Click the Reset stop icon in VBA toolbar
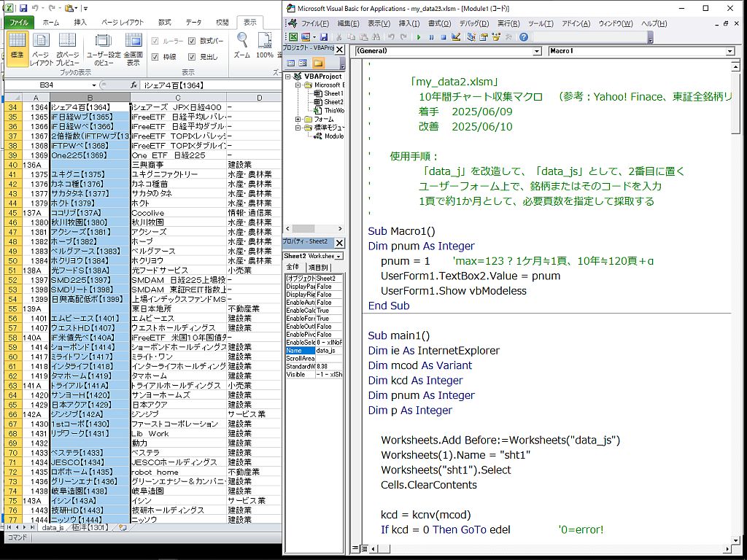Viewport: 747px width, 560px height. (x=443, y=37)
